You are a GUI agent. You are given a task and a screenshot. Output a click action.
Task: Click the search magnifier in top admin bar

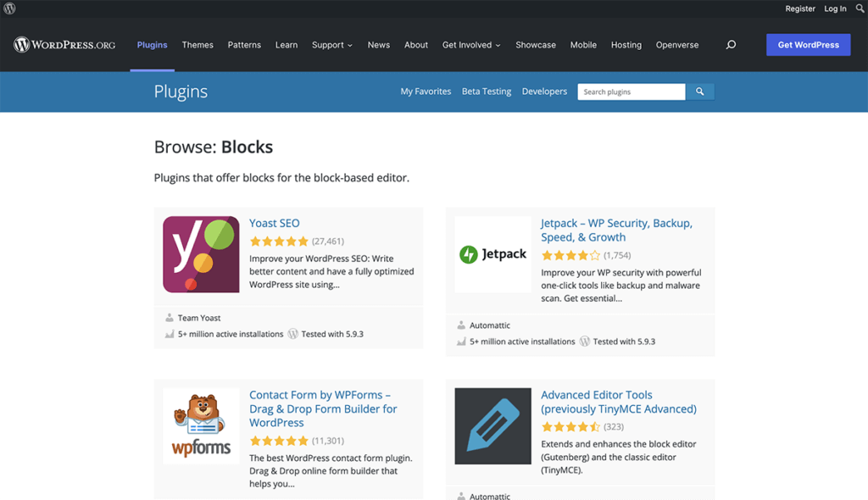click(860, 8)
